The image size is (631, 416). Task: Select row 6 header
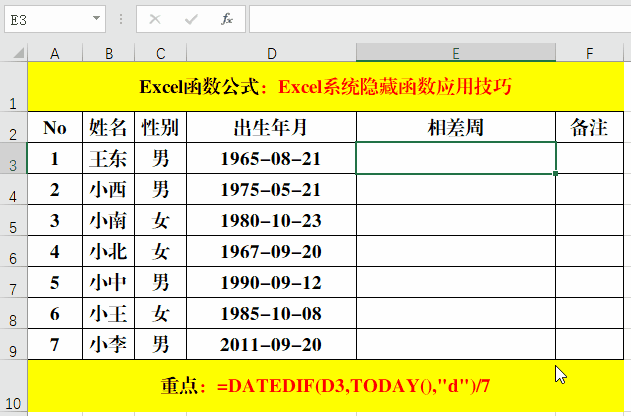click(x=13, y=251)
